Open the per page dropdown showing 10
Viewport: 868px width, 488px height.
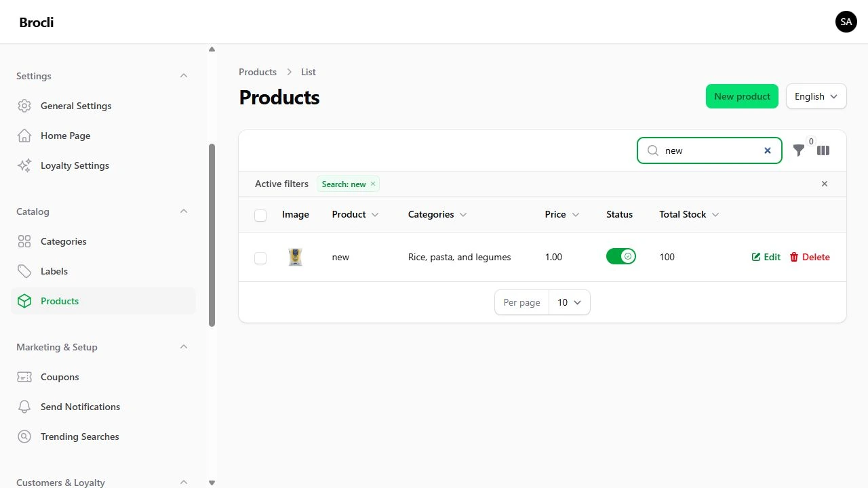tap(570, 302)
